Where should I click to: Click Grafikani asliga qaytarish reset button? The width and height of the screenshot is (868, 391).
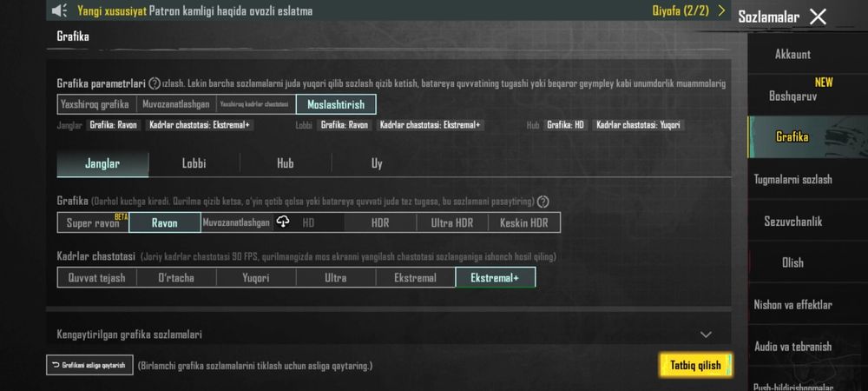(x=89, y=365)
